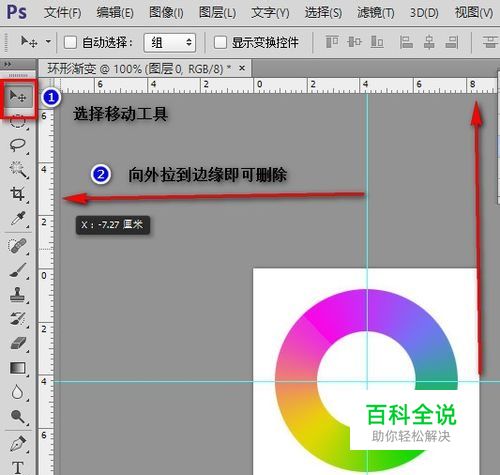Select the Spot Healing Brush tool
Image resolution: width=500 pixels, height=475 pixels.
click(17, 246)
